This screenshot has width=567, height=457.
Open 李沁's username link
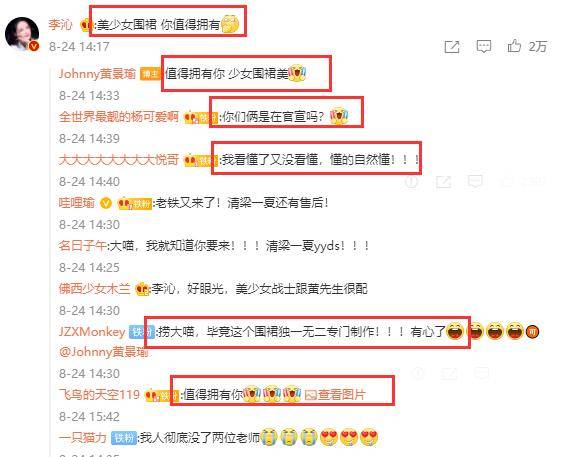(61, 25)
